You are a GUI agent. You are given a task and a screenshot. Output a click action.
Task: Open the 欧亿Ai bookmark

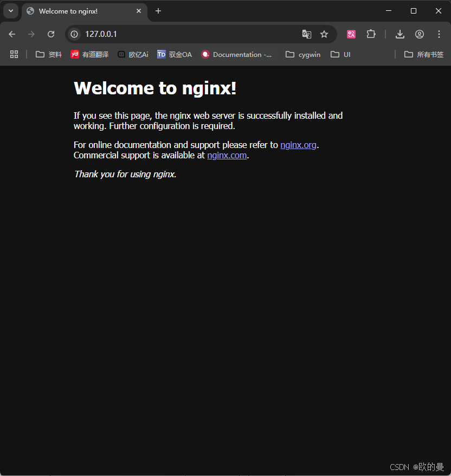[x=133, y=55]
